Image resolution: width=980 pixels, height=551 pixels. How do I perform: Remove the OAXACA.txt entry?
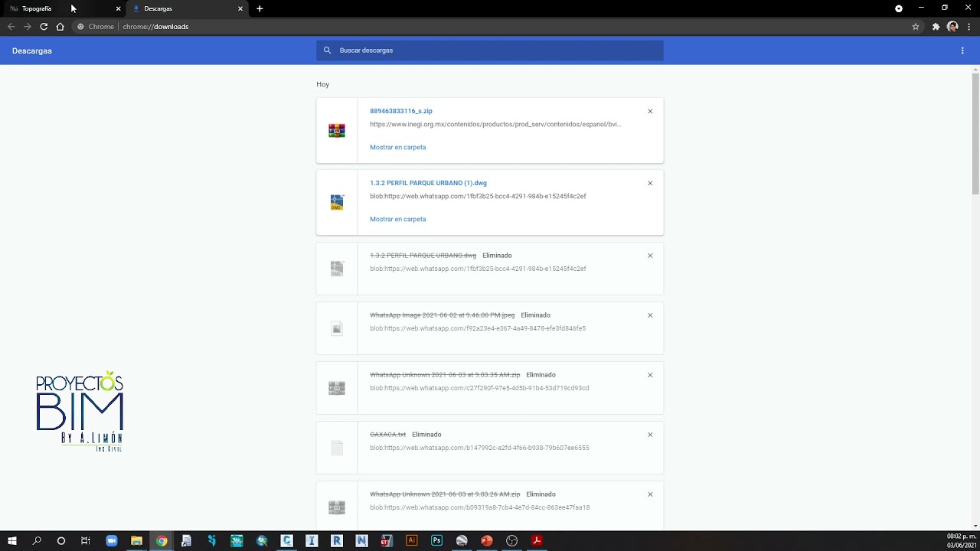650,435
